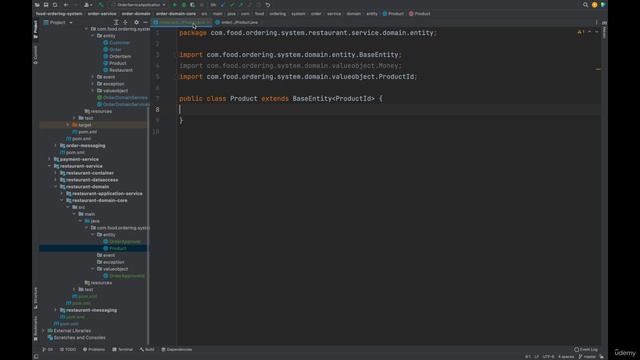Click the Git update project arrow icon

click(223, 5)
